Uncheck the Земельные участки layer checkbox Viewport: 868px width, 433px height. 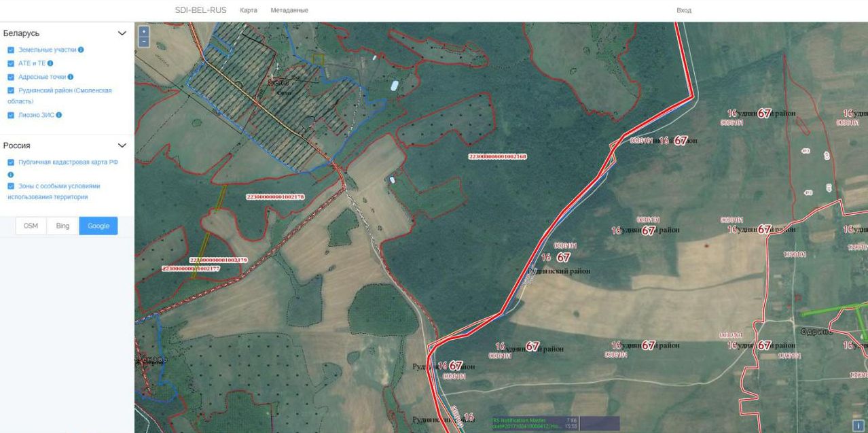point(11,50)
